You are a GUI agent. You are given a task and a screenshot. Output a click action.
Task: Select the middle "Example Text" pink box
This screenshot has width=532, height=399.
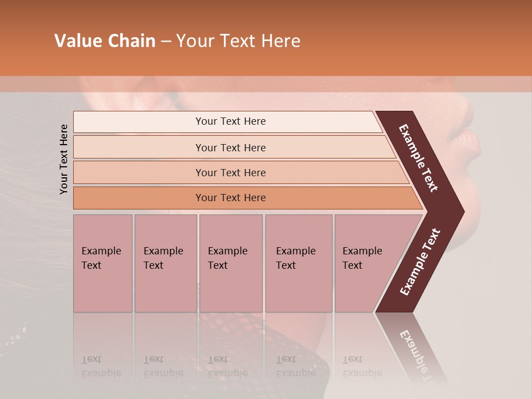[x=231, y=263]
